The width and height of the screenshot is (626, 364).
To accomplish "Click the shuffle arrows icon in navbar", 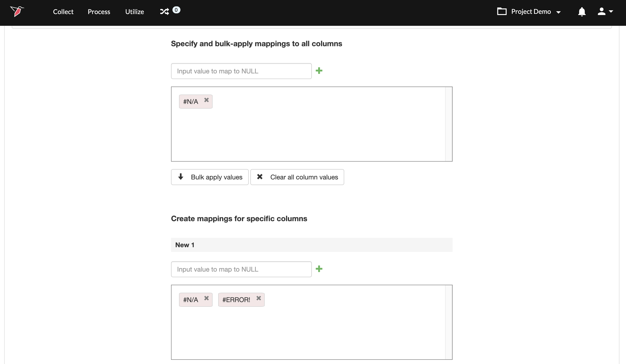I will click(x=164, y=11).
